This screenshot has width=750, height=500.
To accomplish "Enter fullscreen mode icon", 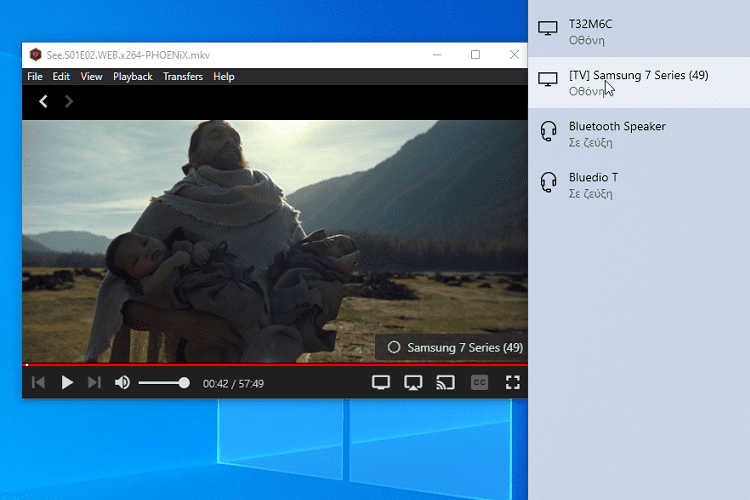I will 513,382.
